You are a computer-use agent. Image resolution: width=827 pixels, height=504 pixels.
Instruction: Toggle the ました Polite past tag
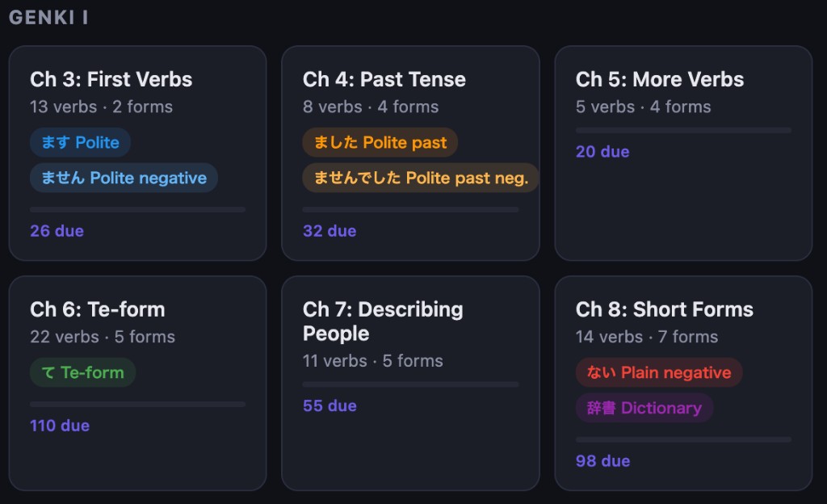pos(380,142)
